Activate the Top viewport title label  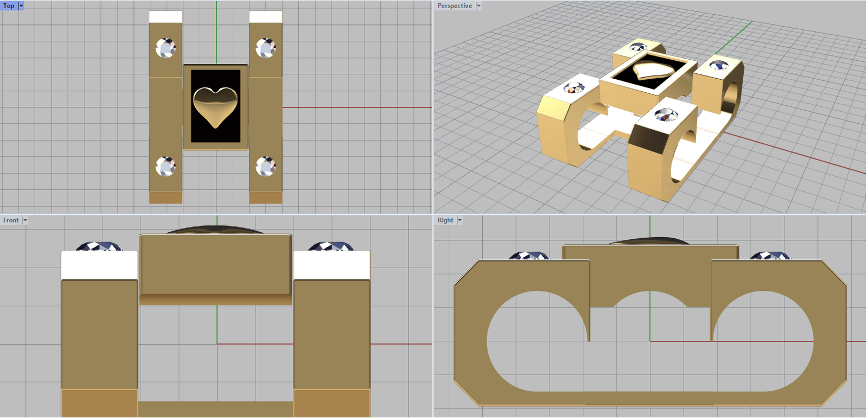tap(9, 6)
